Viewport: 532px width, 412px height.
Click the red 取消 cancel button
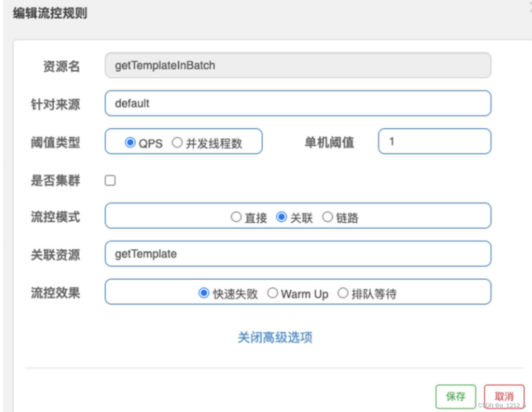click(504, 396)
